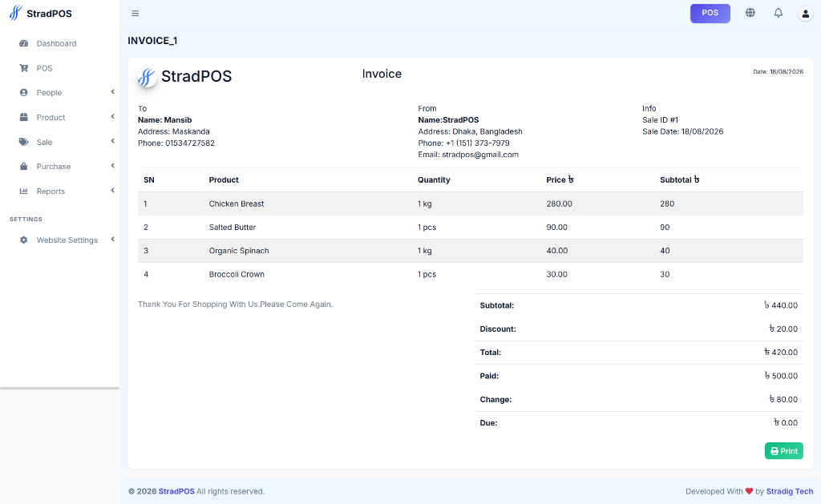
Task: Click the StradPOS brand name in sidebar
Action: tap(49, 14)
